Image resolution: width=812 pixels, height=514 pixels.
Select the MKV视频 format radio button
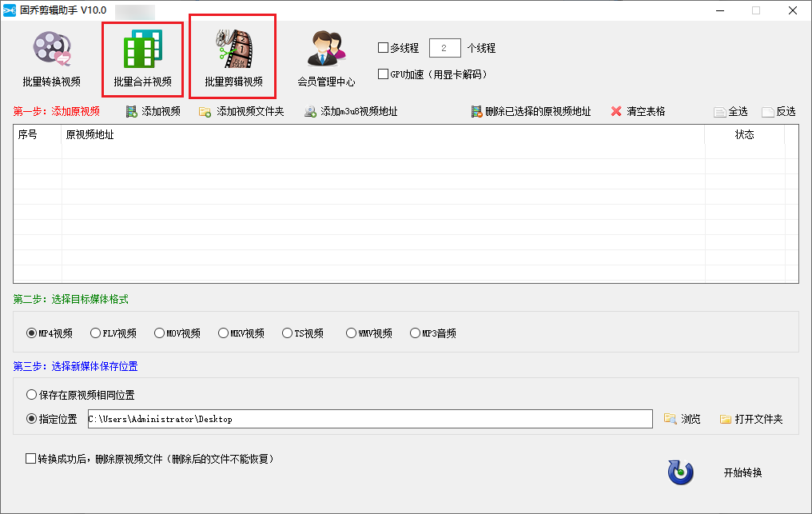coord(224,333)
